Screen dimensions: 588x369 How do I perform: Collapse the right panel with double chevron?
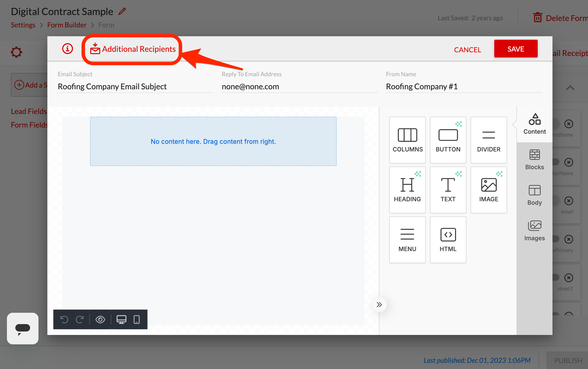[379, 305]
